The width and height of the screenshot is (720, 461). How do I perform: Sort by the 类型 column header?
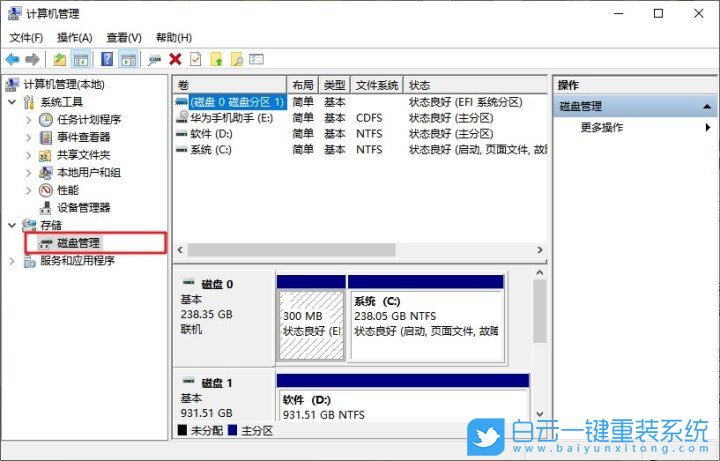coord(334,85)
